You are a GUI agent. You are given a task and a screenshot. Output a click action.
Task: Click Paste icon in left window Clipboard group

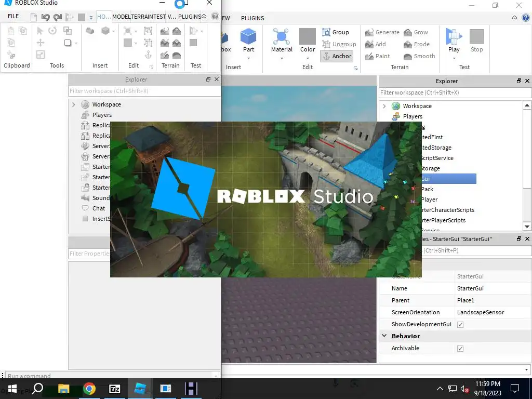[11, 31]
